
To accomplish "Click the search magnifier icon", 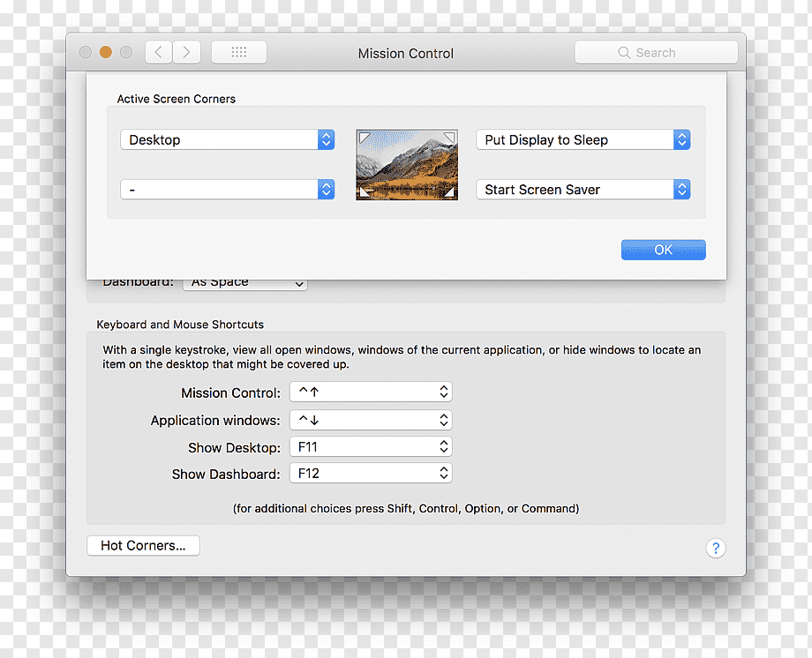I will click(x=624, y=53).
